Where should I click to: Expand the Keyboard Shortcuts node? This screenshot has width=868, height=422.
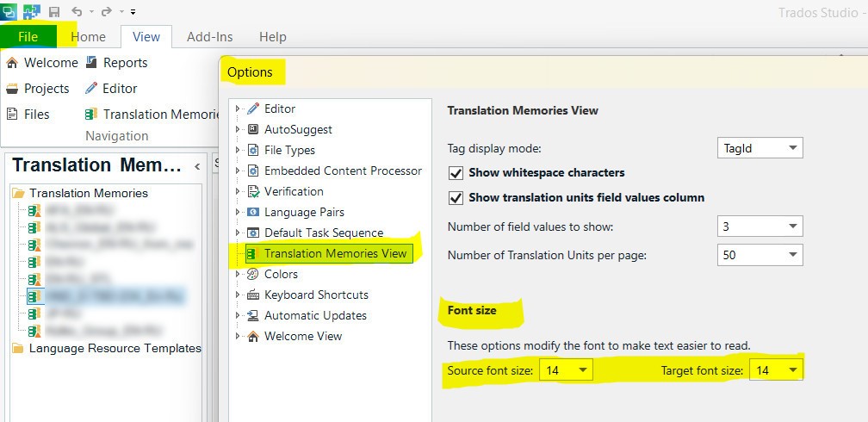(238, 295)
